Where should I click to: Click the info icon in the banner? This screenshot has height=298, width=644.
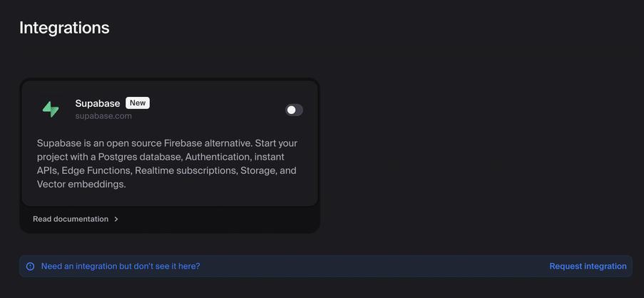[31, 267]
